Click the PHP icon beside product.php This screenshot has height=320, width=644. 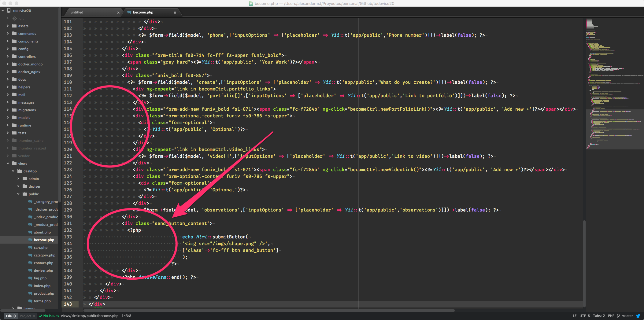click(30, 293)
